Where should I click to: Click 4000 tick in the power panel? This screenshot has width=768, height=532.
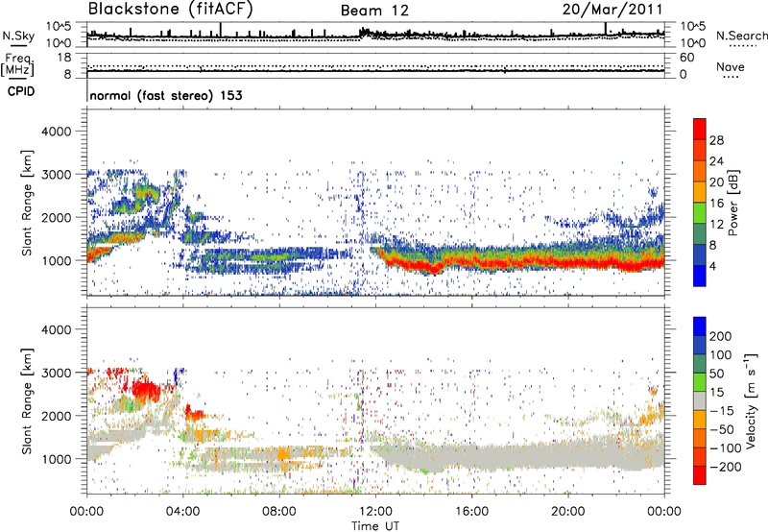point(56,132)
